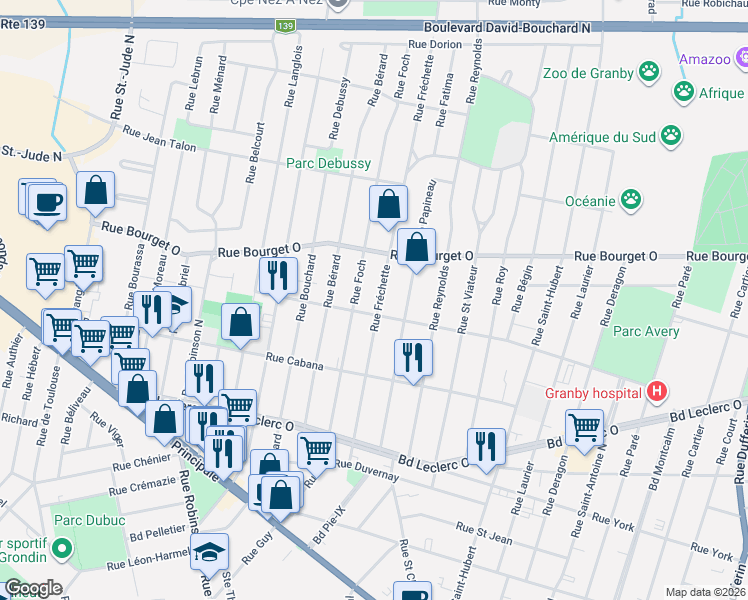
Task: Open the coffee cup marker near St.-Jude N
Action: pos(47,205)
